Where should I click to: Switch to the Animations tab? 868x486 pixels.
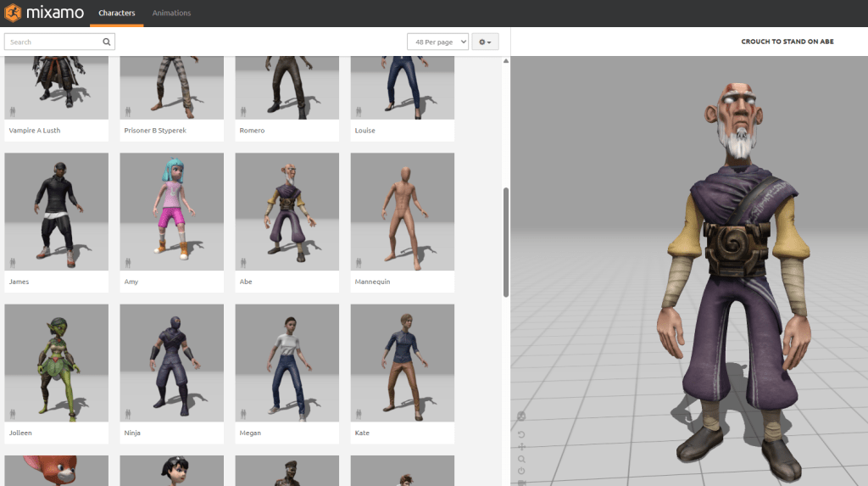tap(171, 14)
